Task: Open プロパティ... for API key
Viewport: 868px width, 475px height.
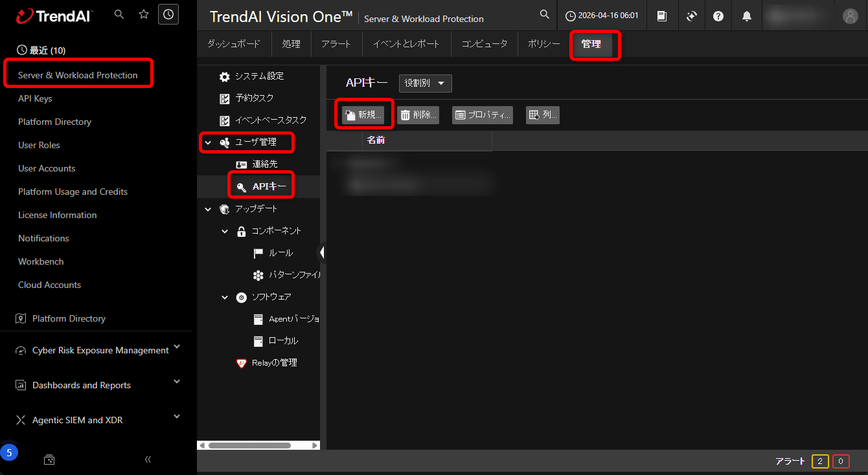Action: click(483, 115)
